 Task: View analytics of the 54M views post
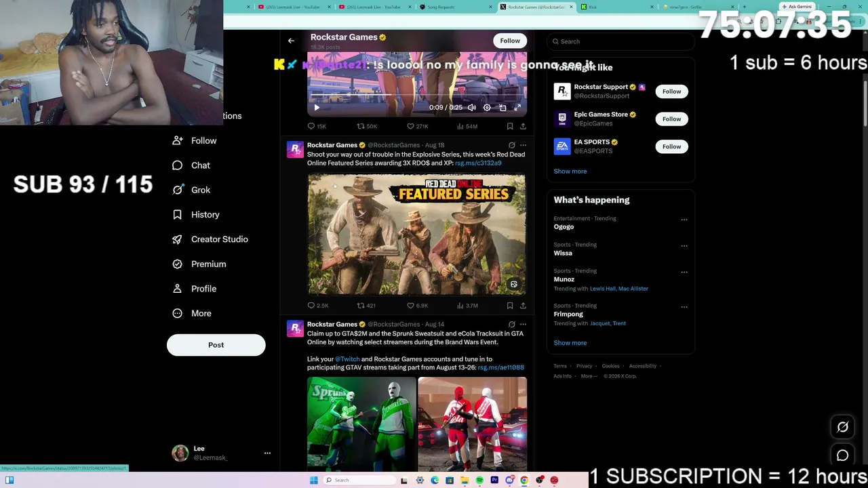(x=467, y=126)
